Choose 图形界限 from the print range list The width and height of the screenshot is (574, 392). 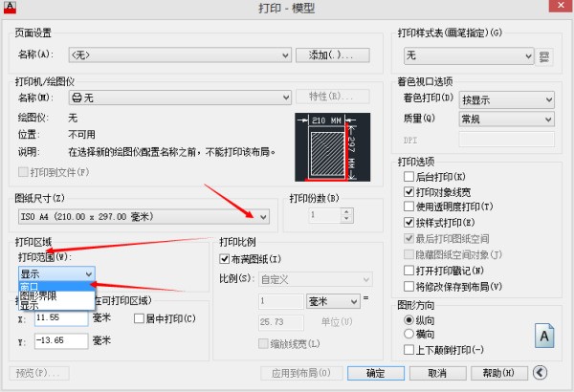[x=38, y=295]
